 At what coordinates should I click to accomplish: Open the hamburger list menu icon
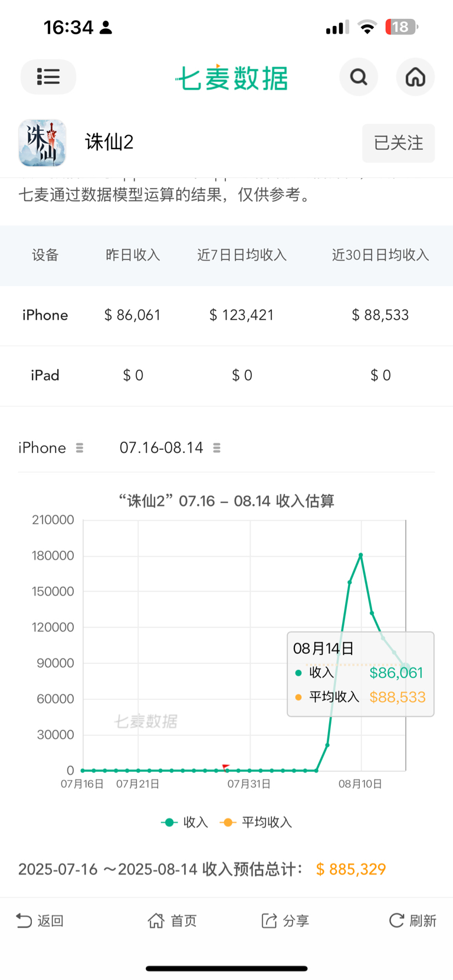pyautogui.click(x=48, y=77)
